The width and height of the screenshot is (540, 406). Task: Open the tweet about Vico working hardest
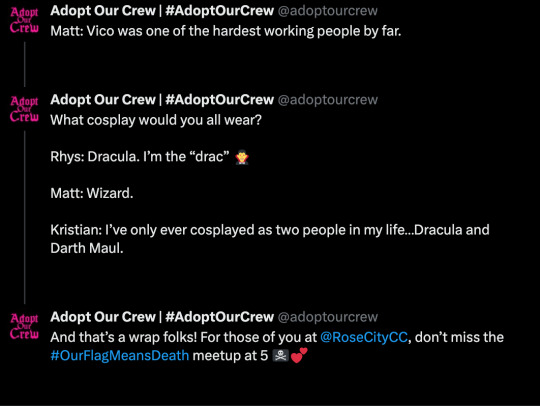pos(226,31)
